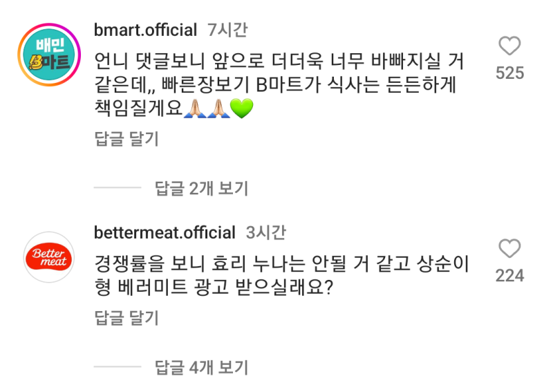
Task: Click the 3시간 timestamp
Action: [x=266, y=232]
